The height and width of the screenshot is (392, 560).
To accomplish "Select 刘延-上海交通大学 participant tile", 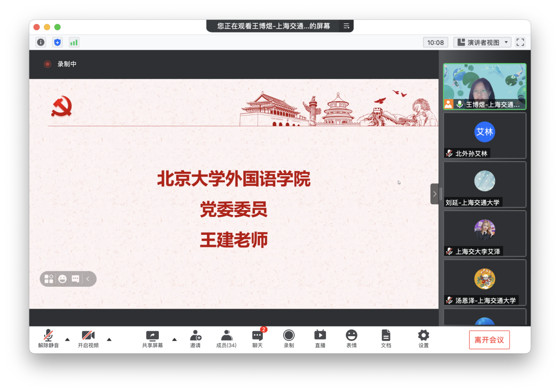I will pos(485,184).
